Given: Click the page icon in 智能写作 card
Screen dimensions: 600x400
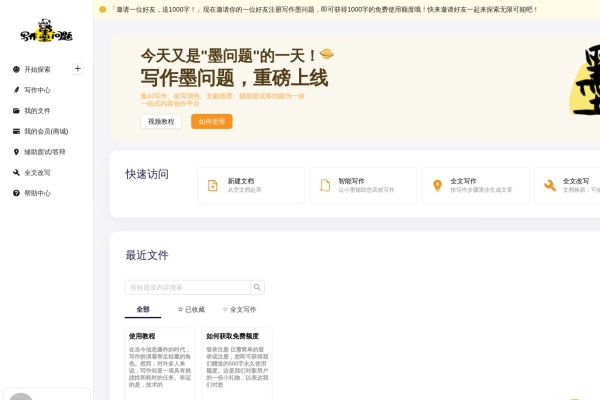Looking at the screenshot, I should tap(325, 185).
